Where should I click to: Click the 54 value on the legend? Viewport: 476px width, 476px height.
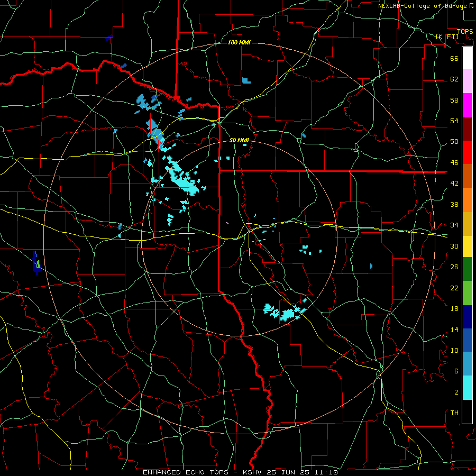454,121
